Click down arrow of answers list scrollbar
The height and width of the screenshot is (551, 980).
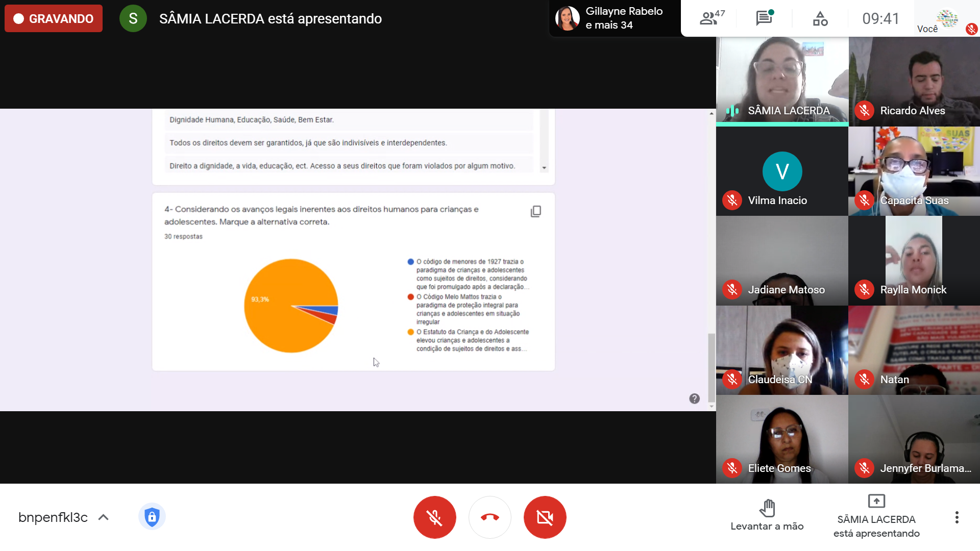point(544,168)
